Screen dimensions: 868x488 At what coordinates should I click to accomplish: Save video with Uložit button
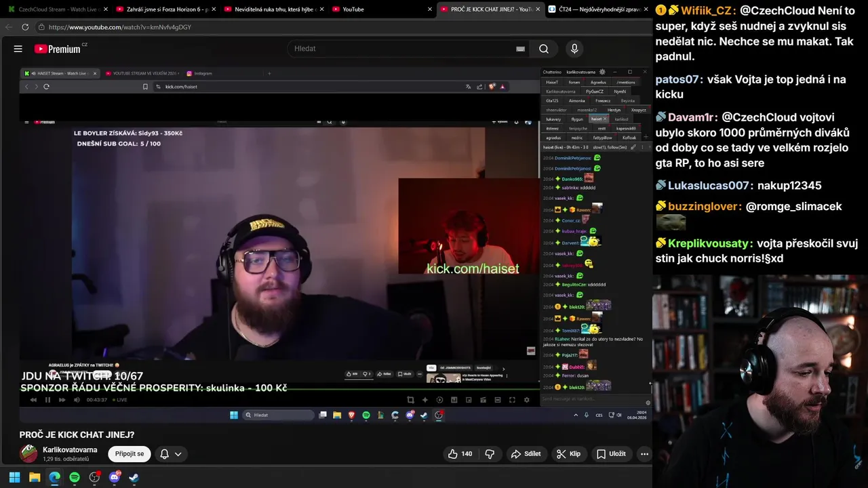pyautogui.click(x=611, y=454)
